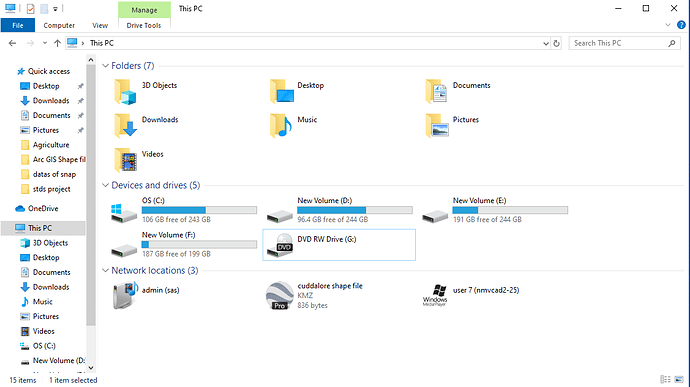Image resolution: width=690 pixels, height=387 pixels.
Task: Go up one level with the Up arrow
Action: tap(57, 43)
